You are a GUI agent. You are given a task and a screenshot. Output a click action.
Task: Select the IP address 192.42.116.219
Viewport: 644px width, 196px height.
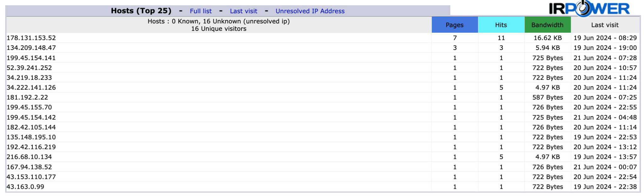coord(31,147)
